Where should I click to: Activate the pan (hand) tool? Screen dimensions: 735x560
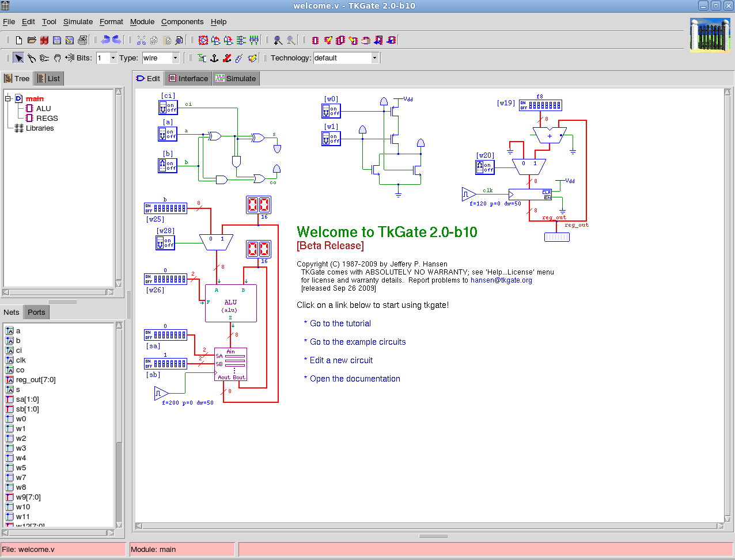(x=56, y=58)
